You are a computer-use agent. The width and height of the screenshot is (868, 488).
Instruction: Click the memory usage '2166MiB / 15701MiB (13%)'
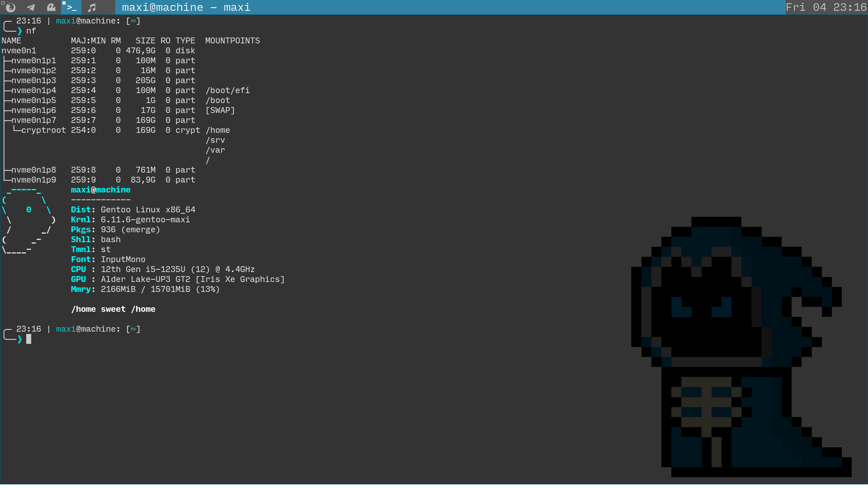pos(160,289)
